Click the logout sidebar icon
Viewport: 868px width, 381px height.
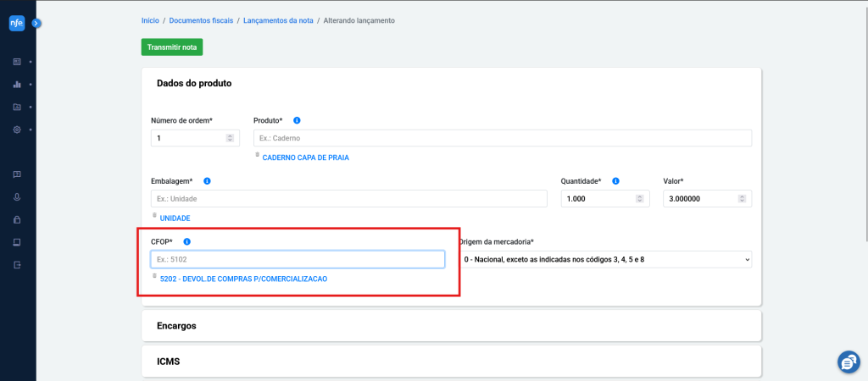pyautogui.click(x=17, y=264)
